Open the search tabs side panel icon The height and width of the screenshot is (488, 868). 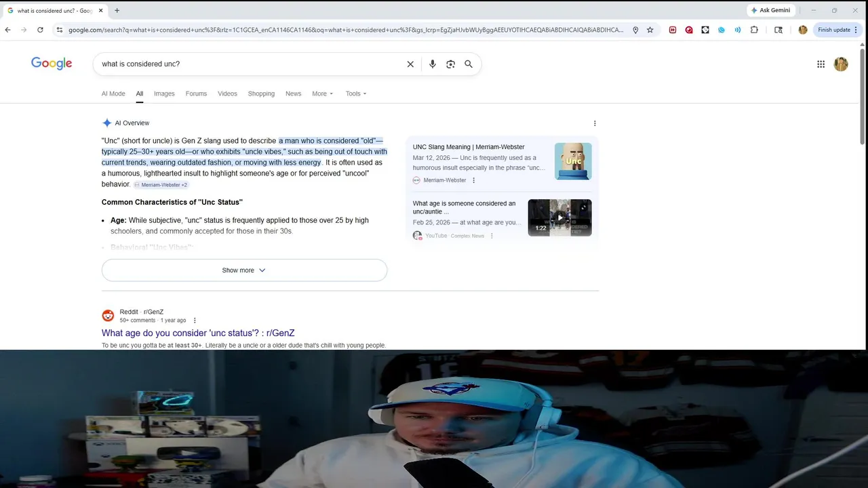point(778,30)
